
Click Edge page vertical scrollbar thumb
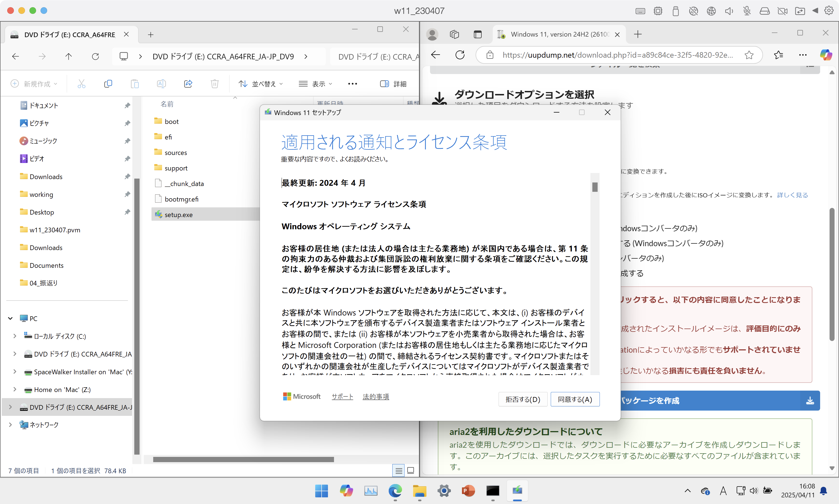(832, 274)
